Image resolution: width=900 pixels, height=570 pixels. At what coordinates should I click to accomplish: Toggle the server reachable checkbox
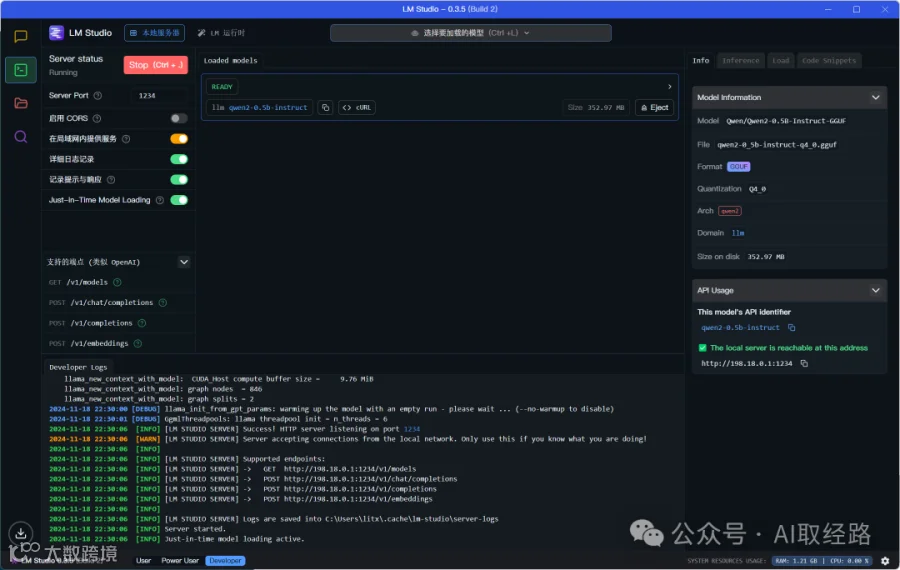pyautogui.click(x=703, y=348)
